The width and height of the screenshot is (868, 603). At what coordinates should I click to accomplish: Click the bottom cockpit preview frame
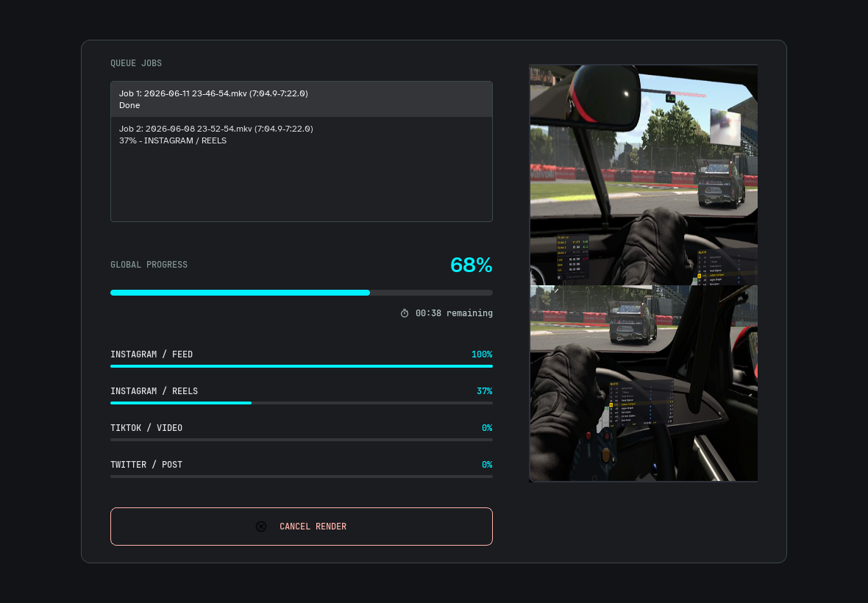coord(644,383)
